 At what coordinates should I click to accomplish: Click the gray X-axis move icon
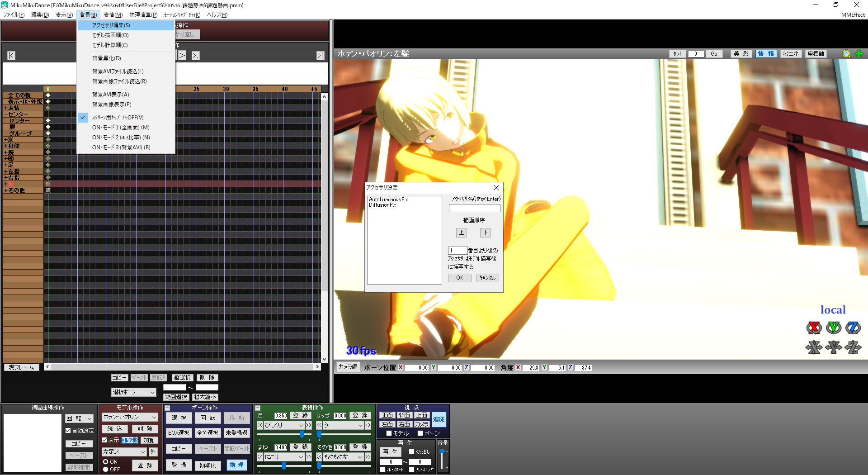pos(814,347)
